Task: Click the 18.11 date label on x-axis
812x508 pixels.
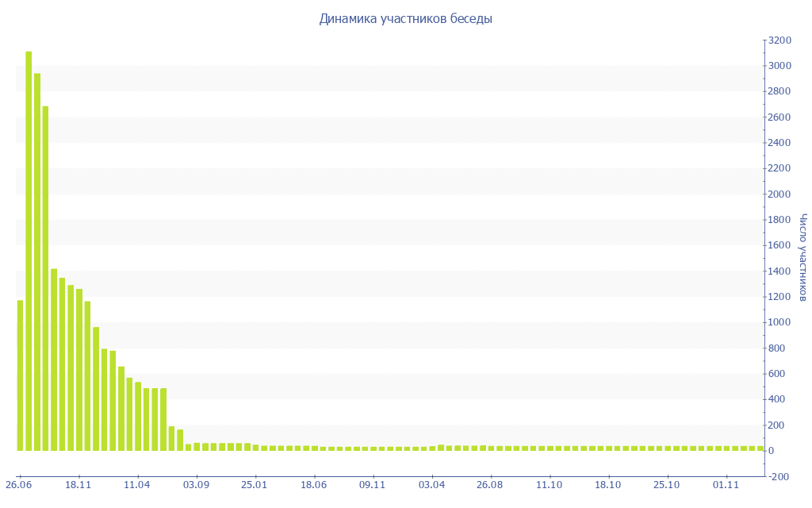Action: coord(79,484)
